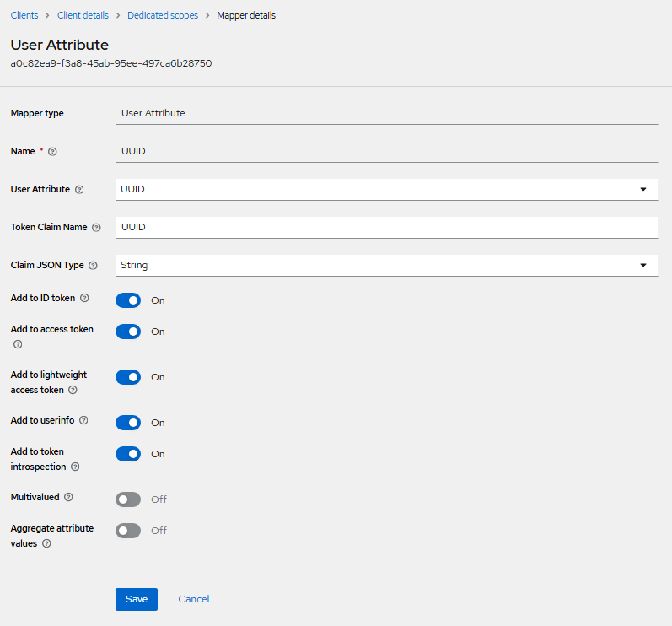Click help icon beside Claim JSON Type
The height and width of the screenshot is (626, 672).
(x=93, y=266)
